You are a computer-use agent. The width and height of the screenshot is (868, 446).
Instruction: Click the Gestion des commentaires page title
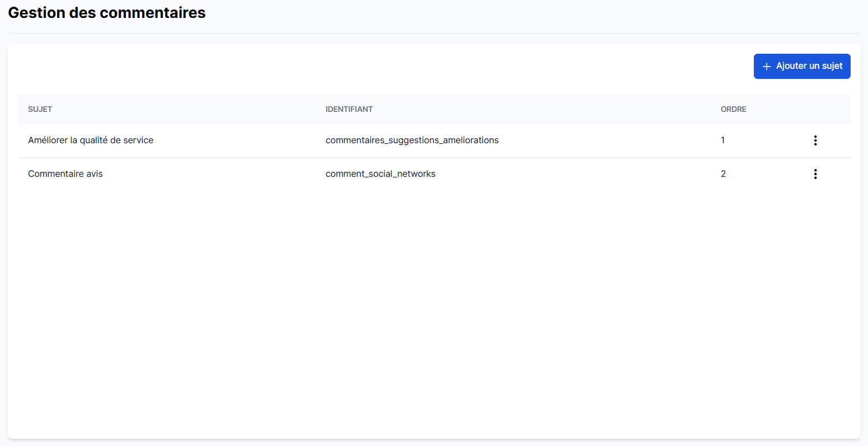coord(106,13)
